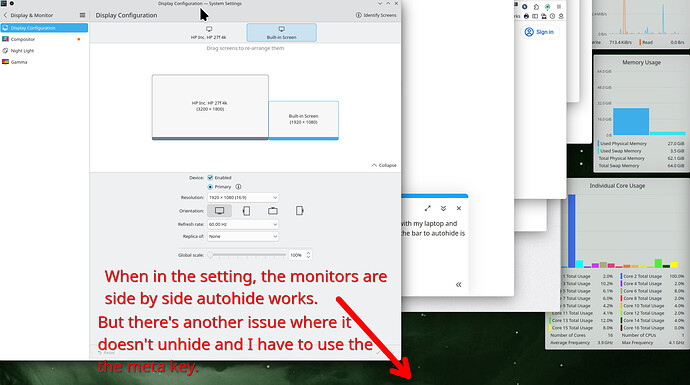
Task: Select the Built-in Screen monitor rectangle
Action: pyautogui.click(x=304, y=120)
